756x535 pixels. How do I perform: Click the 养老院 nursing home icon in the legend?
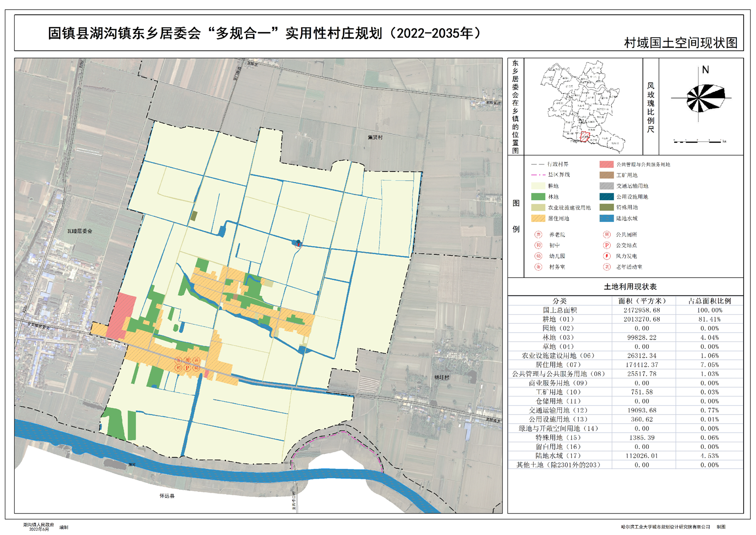[x=538, y=234]
